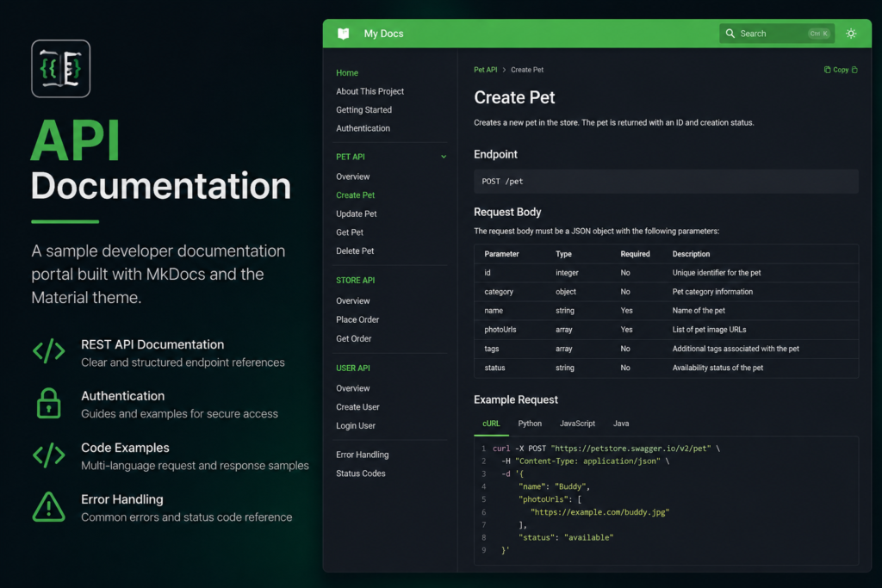Select the cURL code tab
The image size is (882, 588).
[491, 424]
